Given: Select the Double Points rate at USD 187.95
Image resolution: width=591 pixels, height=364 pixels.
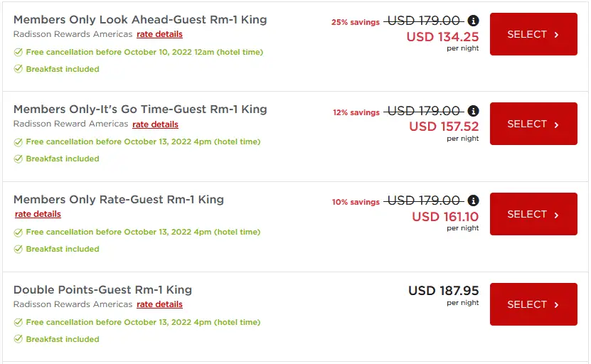Looking at the screenshot, I should (533, 304).
